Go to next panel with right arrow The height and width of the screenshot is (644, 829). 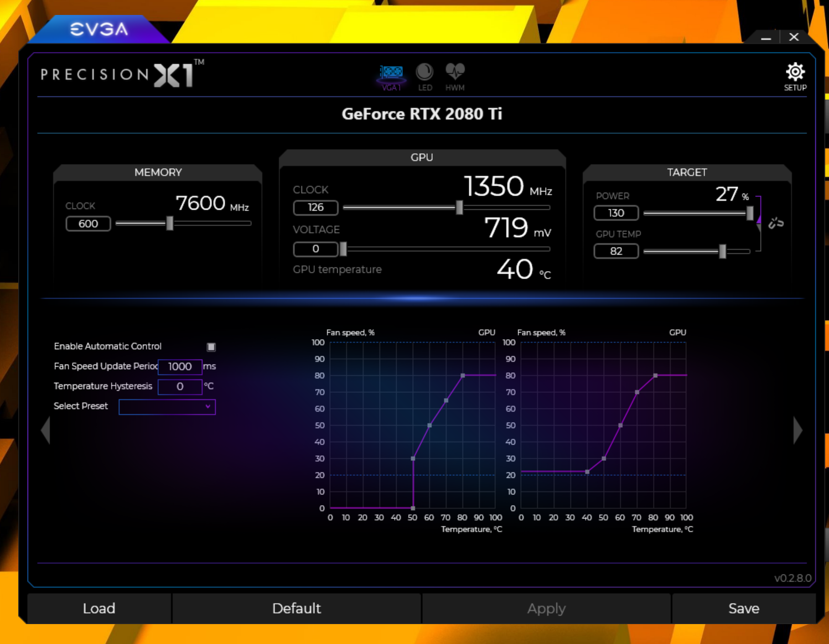pos(797,430)
